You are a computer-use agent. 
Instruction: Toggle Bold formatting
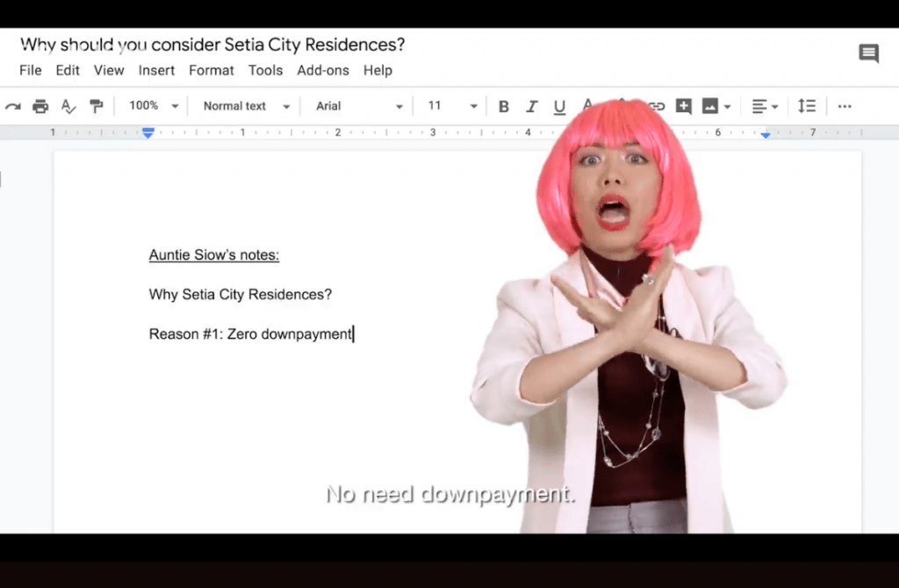(x=504, y=106)
